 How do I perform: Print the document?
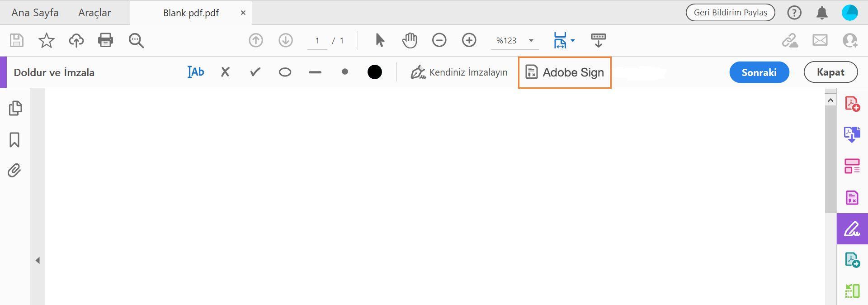coord(106,40)
